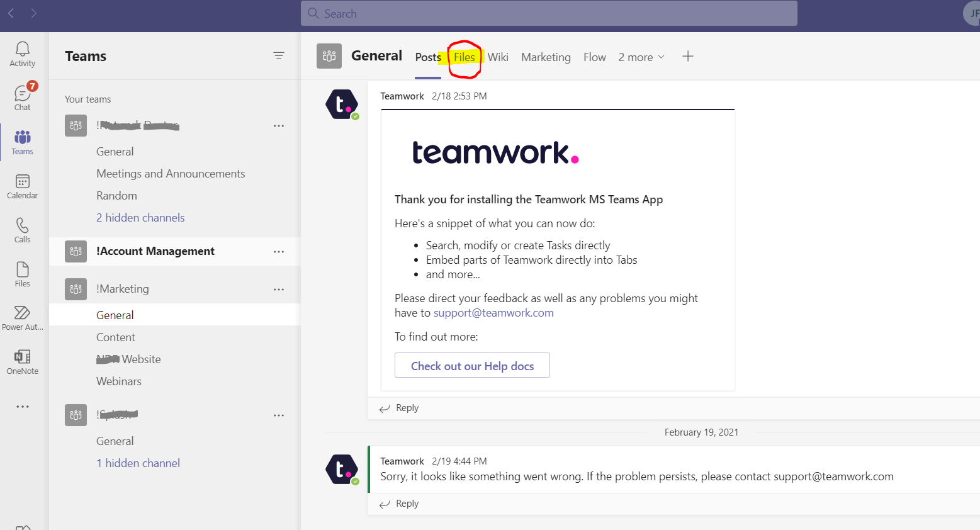The image size is (980, 530).
Task: Switch to the Marketing tab
Action: tap(546, 57)
